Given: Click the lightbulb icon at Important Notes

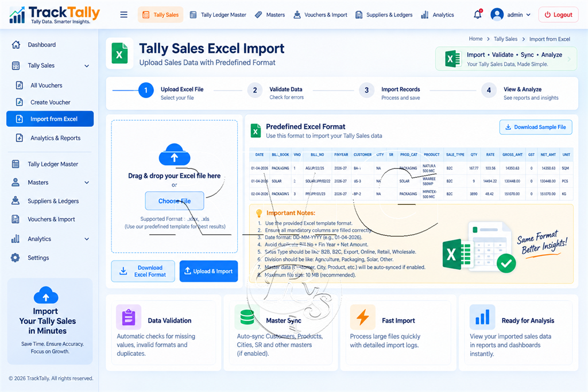Looking at the screenshot, I should [259, 214].
